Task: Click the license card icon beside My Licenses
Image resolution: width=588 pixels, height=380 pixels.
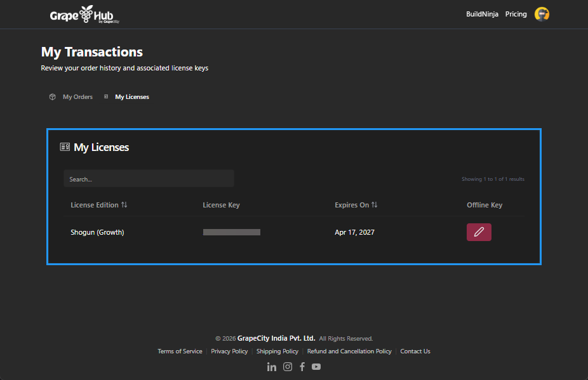Action: pyautogui.click(x=64, y=146)
